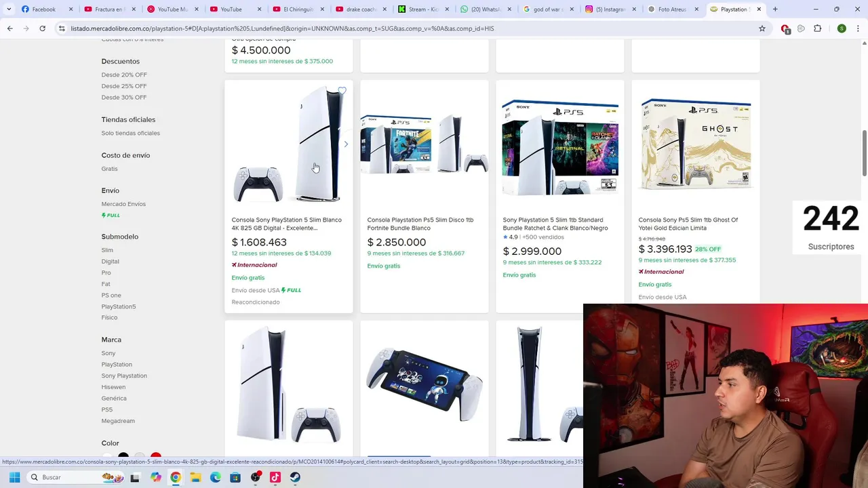Open Steam from the taskbar
This screenshot has width=868, height=488.
pyautogui.click(x=296, y=477)
